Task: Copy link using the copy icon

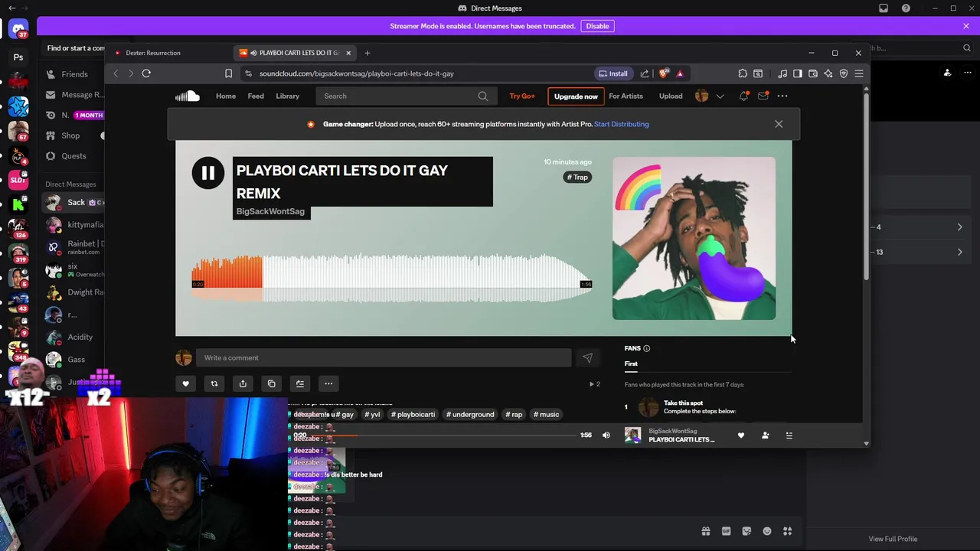Action: 271,383
